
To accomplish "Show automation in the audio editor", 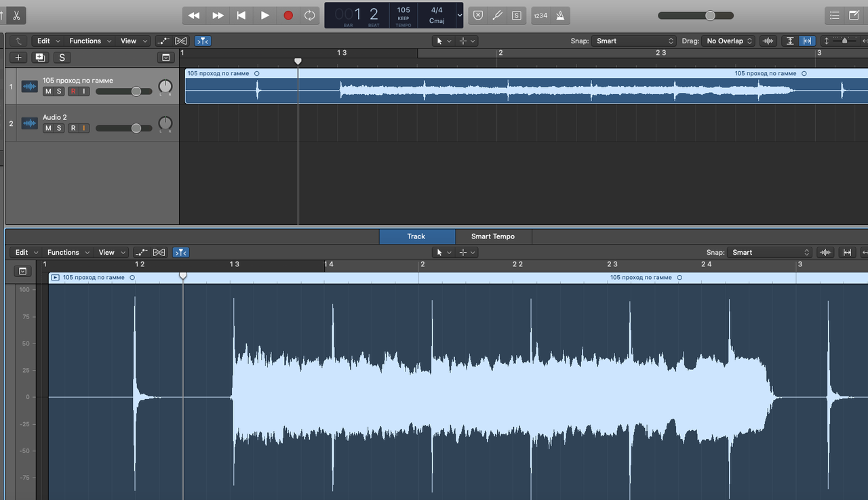I will tap(141, 252).
